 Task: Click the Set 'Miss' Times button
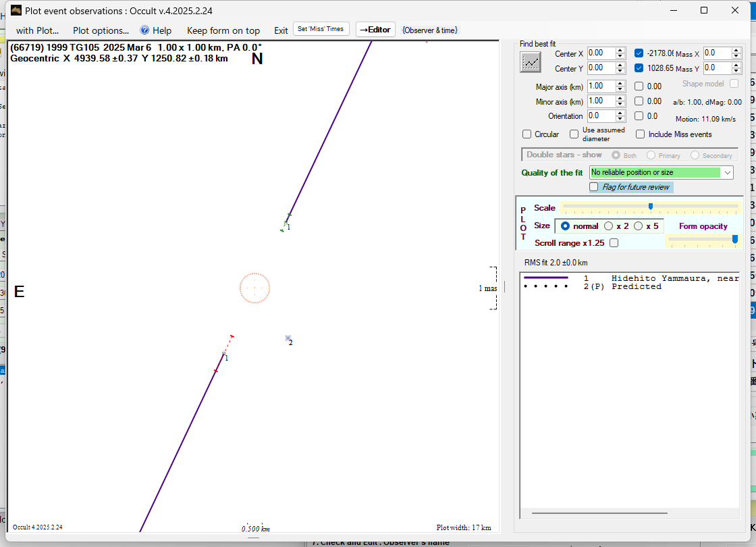coord(321,29)
